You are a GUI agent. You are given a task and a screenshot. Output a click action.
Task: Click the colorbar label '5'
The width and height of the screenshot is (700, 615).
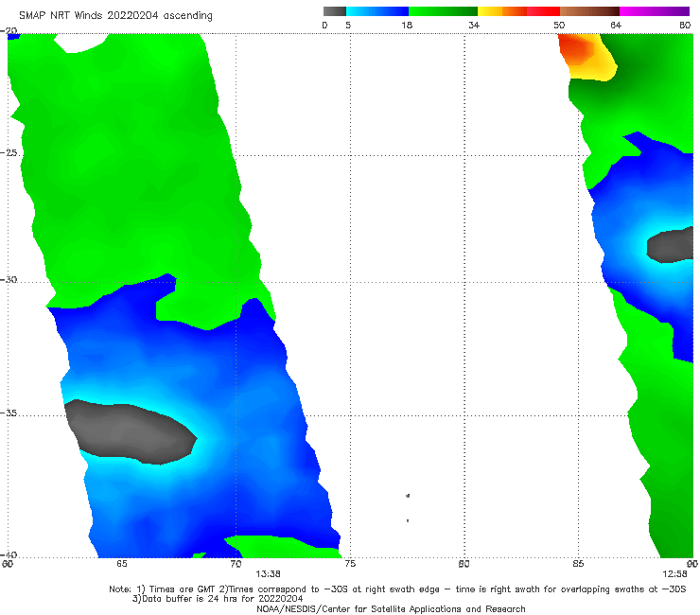click(348, 25)
